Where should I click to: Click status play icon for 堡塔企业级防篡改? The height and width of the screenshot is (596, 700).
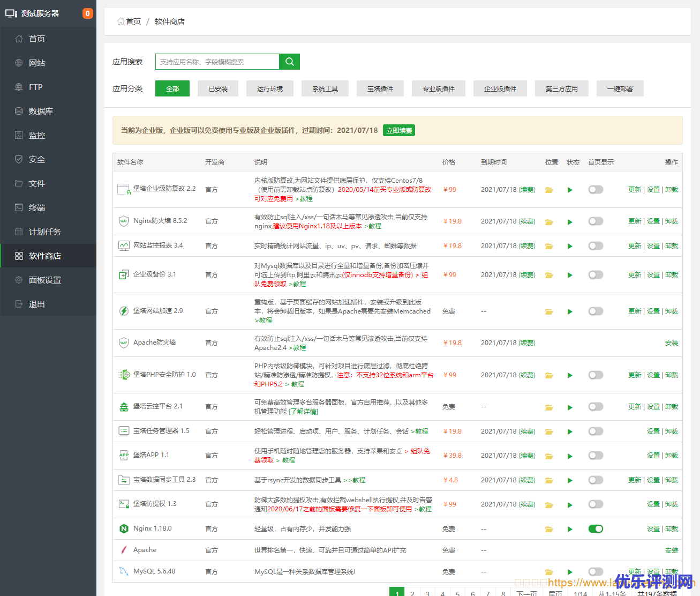coord(570,190)
